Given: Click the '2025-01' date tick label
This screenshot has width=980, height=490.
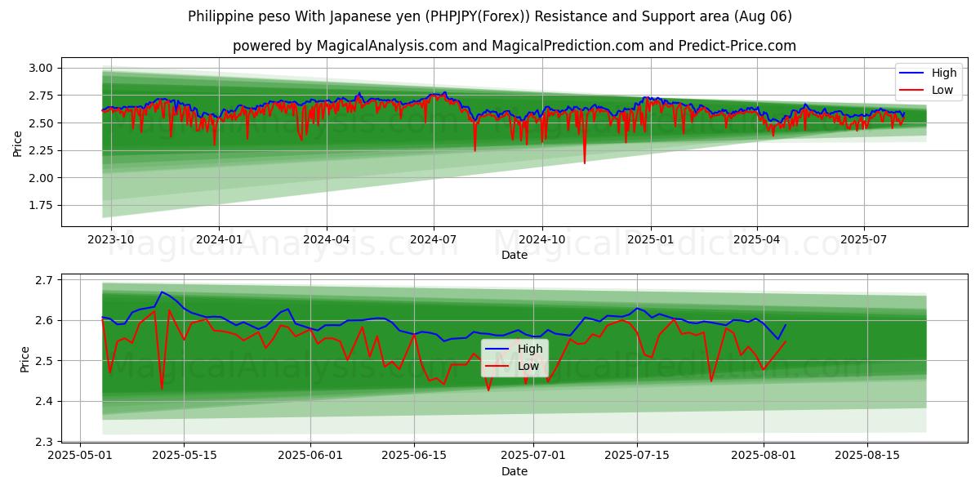Looking at the screenshot, I should [650, 239].
